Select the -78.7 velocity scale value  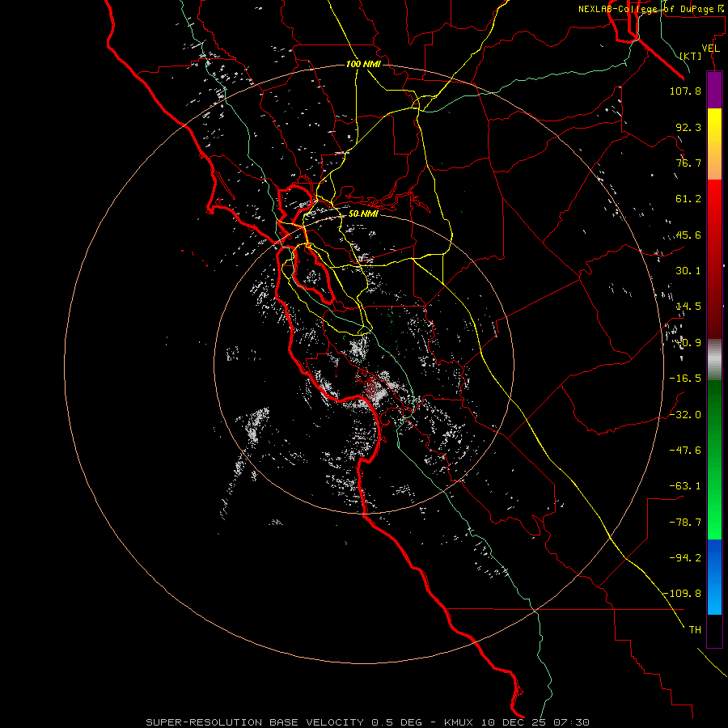(x=685, y=523)
